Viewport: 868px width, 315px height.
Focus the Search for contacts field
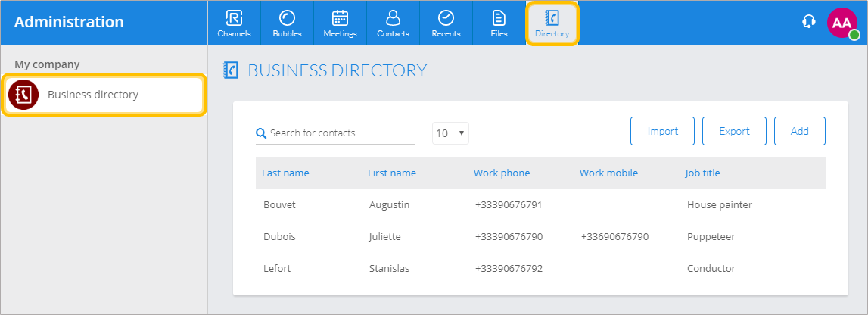pyautogui.click(x=341, y=133)
